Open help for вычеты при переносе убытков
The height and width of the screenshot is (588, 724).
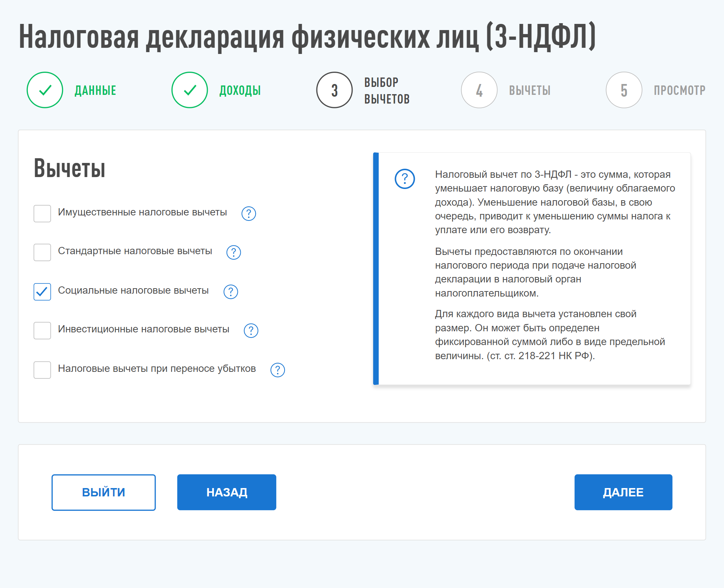tap(278, 370)
